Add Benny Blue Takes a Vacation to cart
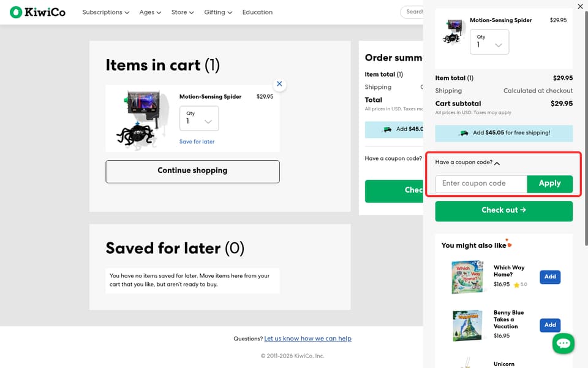 (550, 325)
